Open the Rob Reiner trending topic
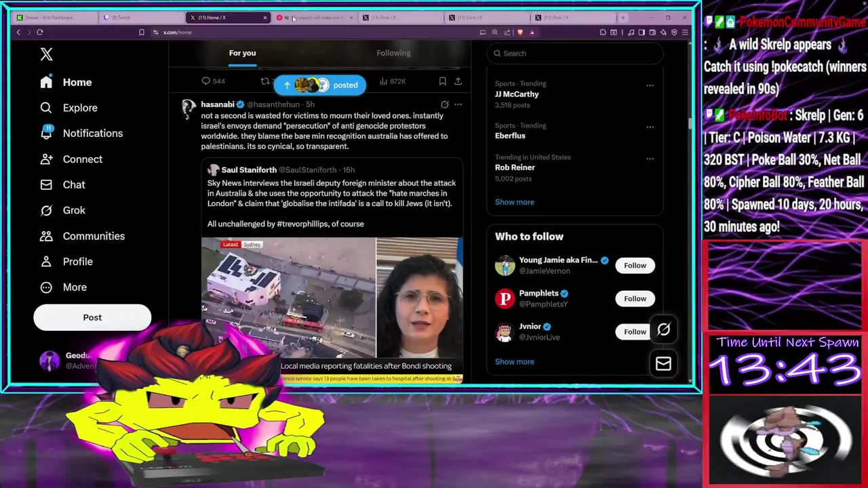This screenshot has width=868, height=488. point(515,167)
